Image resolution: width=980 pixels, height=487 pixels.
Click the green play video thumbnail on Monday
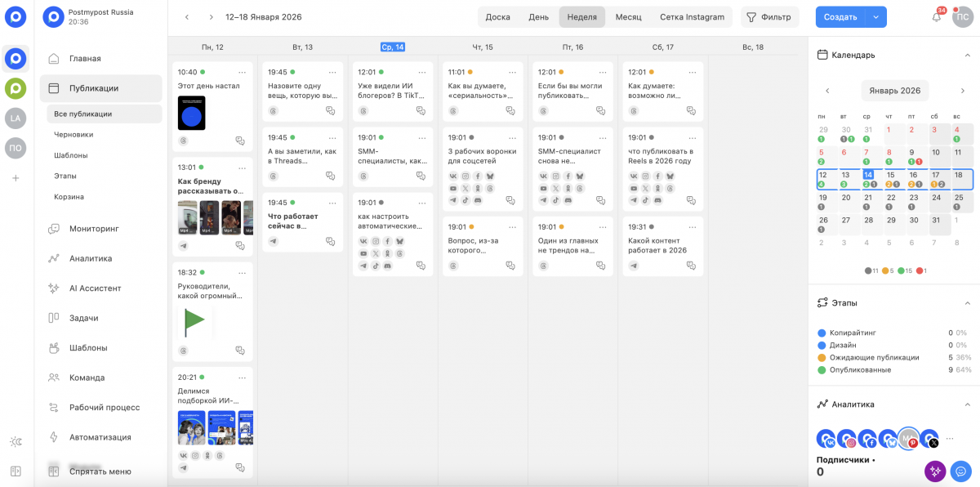tap(194, 319)
